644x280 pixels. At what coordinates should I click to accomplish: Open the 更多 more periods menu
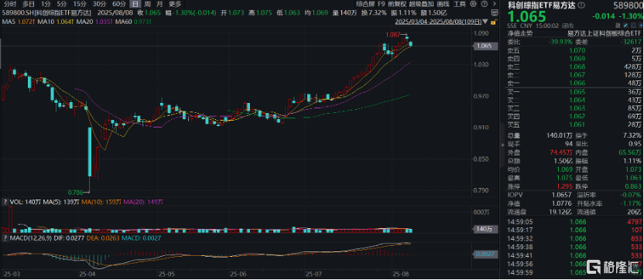click(x=175, y=4)
